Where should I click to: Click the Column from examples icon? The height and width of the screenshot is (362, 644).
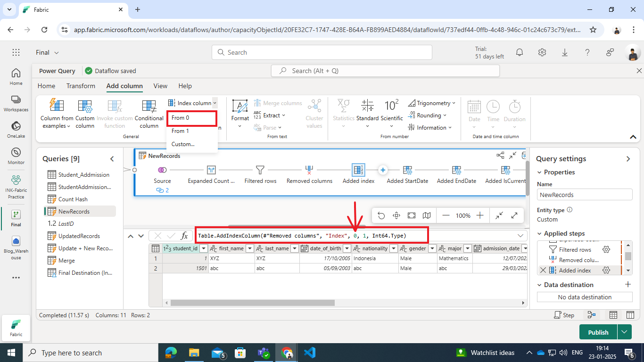tap(57, 106)
